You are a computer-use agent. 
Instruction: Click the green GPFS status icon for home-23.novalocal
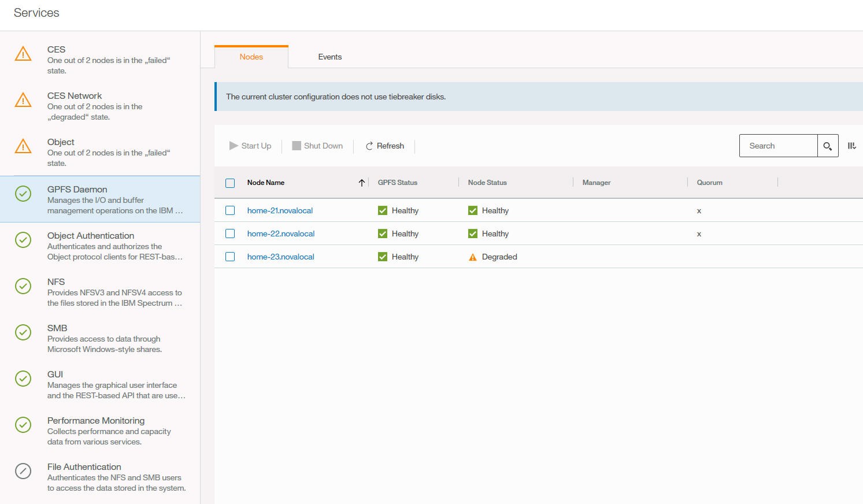[x=383, y=257]
